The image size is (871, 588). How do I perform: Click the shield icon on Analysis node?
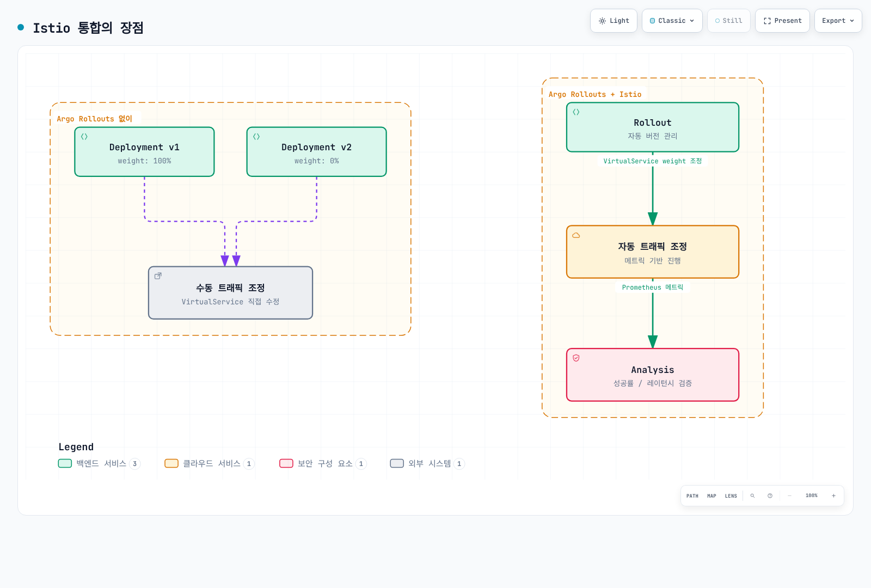pyautogui.click(x=576, y=358)
